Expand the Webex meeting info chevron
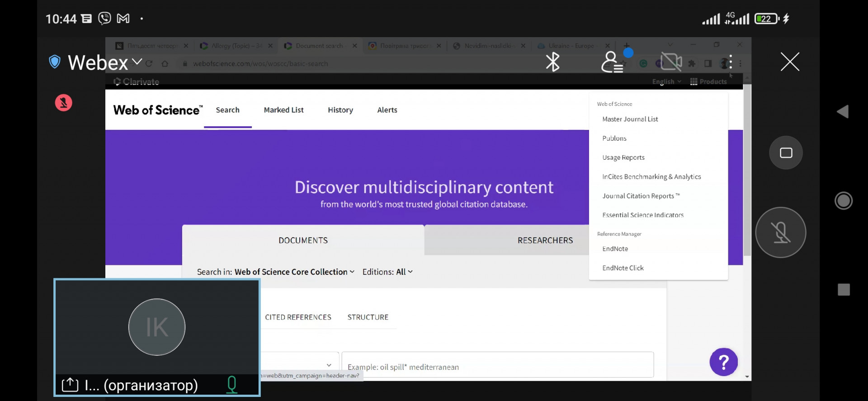Screen dimensions: 868x401 click(x=137, y=62)
